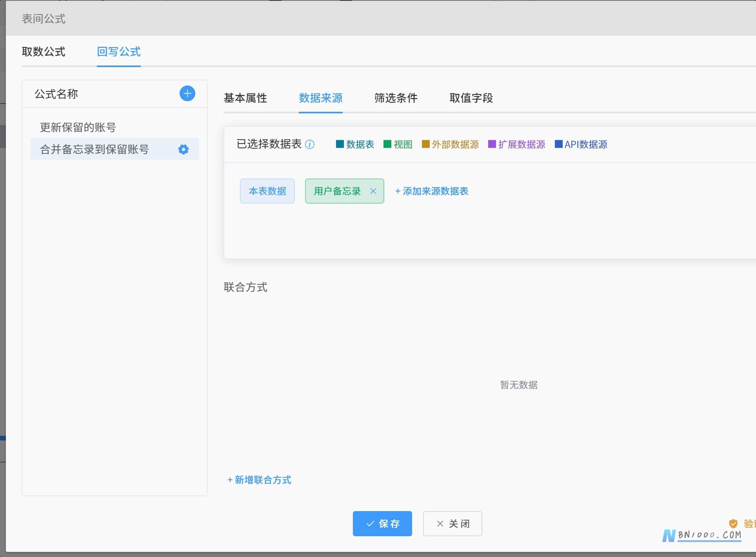Click the 暂无数据 placeholder text
Image resolution: width=756 pixels, height=557 pixels.
pyautogui.click(x=519, y=385)
